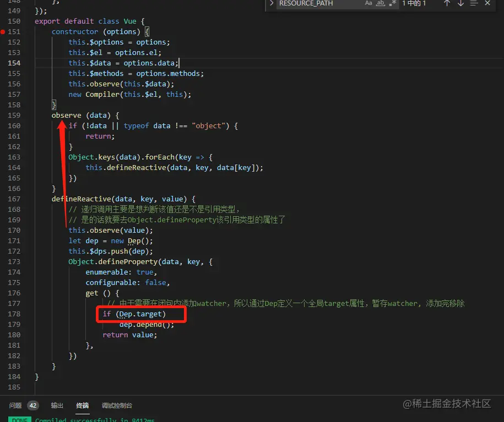This screenshot has height=422, width=504.
Task: Click 'this.$dps.push(dep);' line
Action: [x=111, y=251]
